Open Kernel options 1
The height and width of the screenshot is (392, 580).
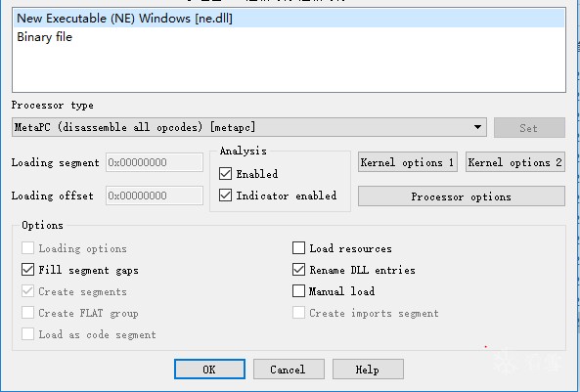(407, 162)
